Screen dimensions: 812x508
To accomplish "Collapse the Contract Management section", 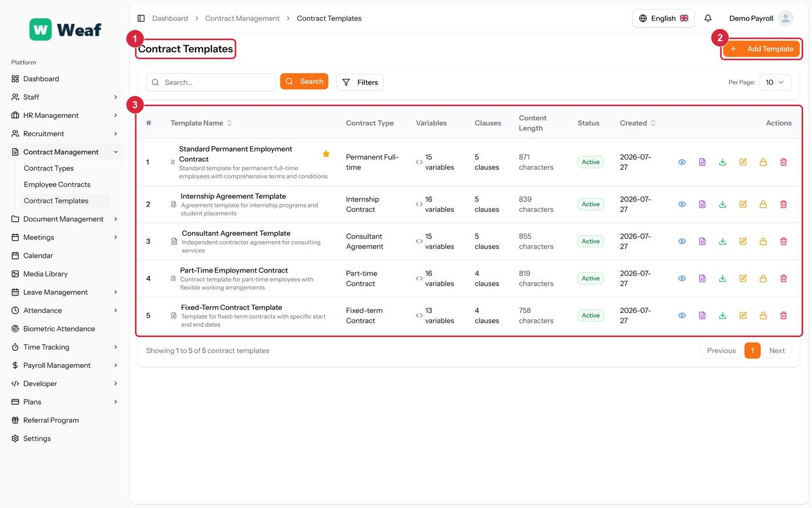I will coord(65,152).
